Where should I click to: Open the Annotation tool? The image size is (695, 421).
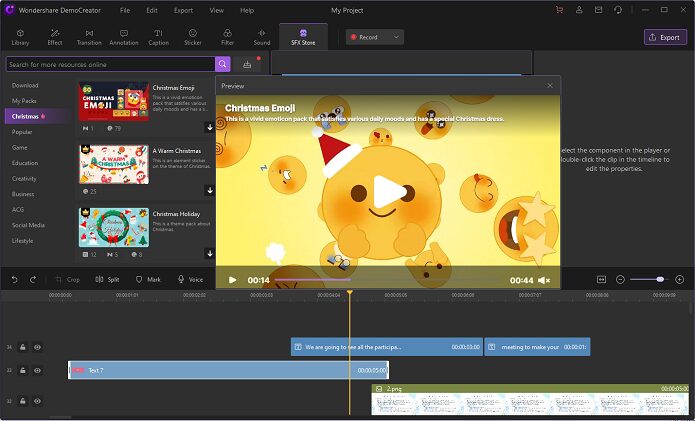click(x=124, y=37)
